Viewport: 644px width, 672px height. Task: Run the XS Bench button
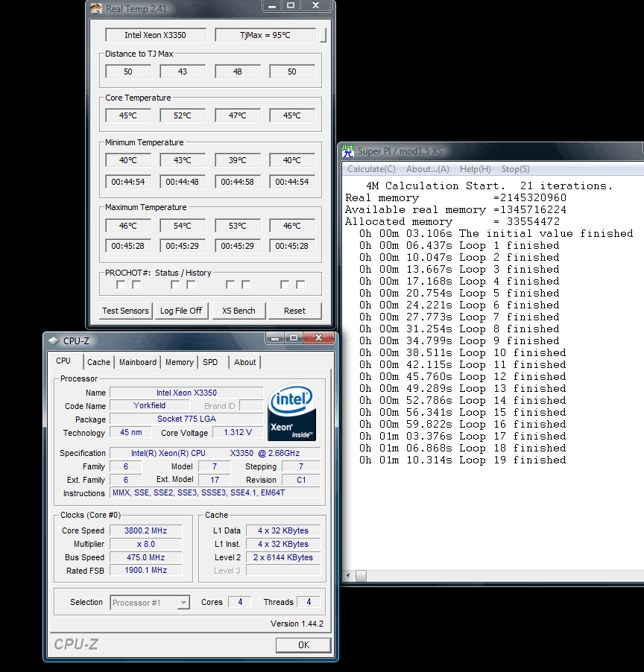click(x=239, y=311)
